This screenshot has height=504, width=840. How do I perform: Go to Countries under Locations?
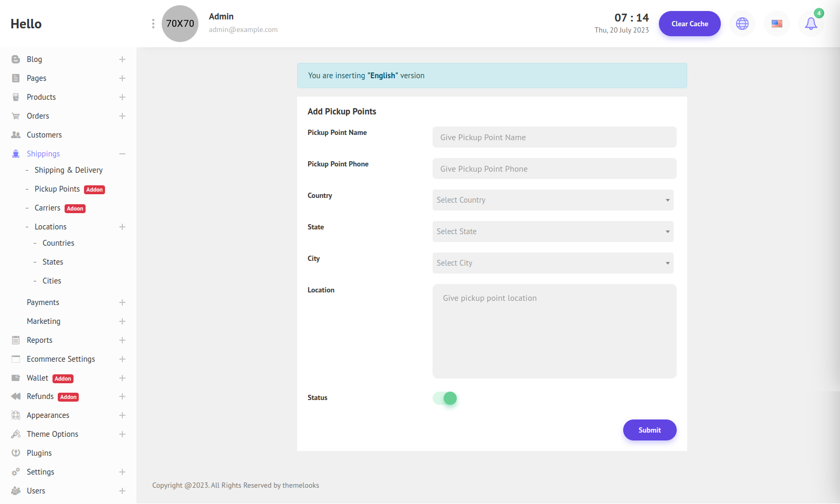pos(58,243)
